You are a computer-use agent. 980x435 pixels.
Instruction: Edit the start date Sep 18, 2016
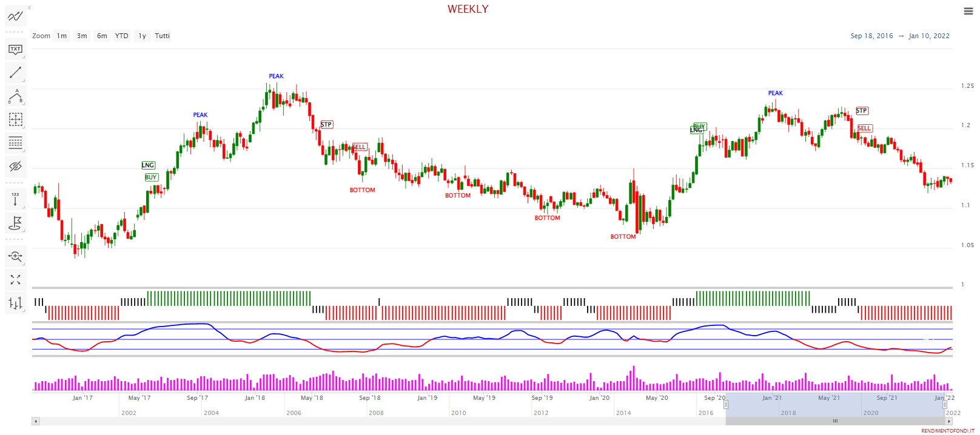(x=871, y=36)
